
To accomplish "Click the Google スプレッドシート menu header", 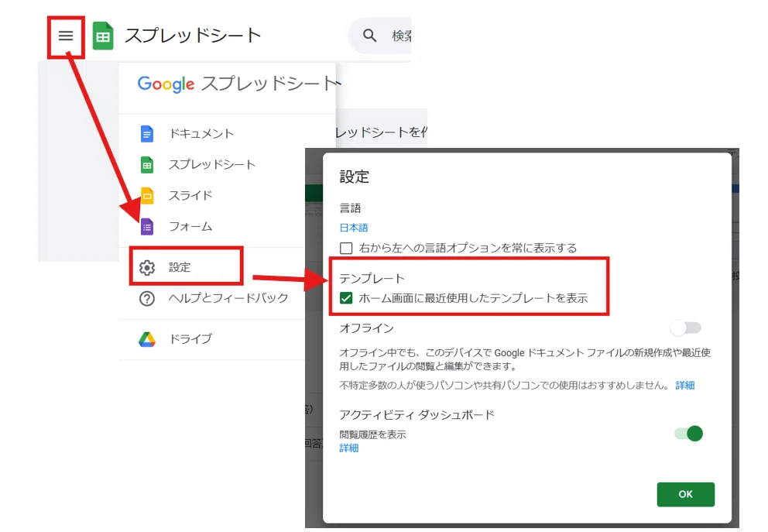I will [x=238, y=84].
